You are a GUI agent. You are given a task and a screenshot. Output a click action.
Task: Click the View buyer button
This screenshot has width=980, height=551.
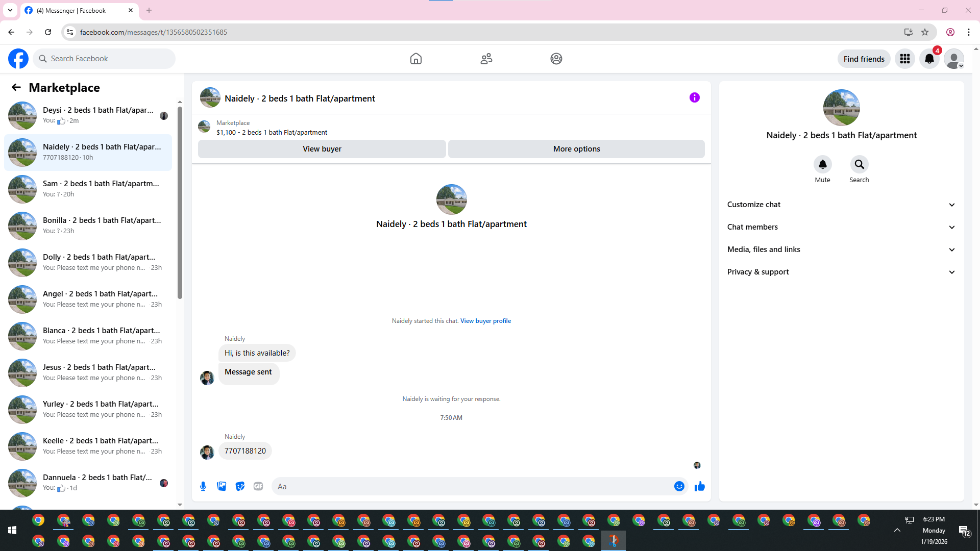click(322, 149)
